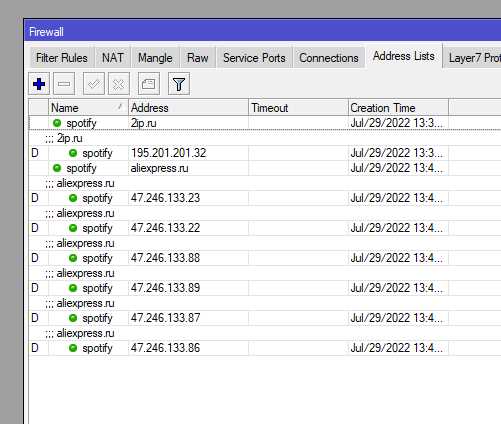Click the address 47.246.133.22
This screenshot has width=501, height=424.
165,228
